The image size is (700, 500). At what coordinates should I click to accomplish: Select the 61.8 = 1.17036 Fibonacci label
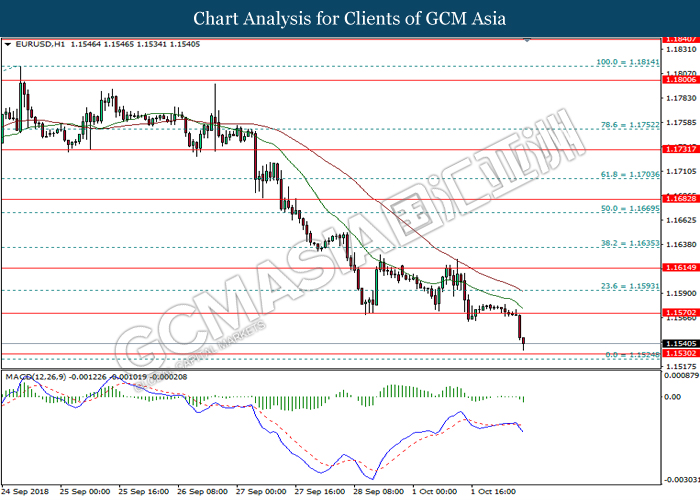pyautogui.click(x=630, y=174)
